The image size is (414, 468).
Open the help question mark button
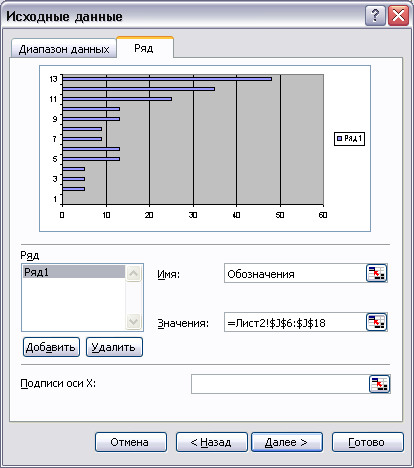tap(375, 15)
